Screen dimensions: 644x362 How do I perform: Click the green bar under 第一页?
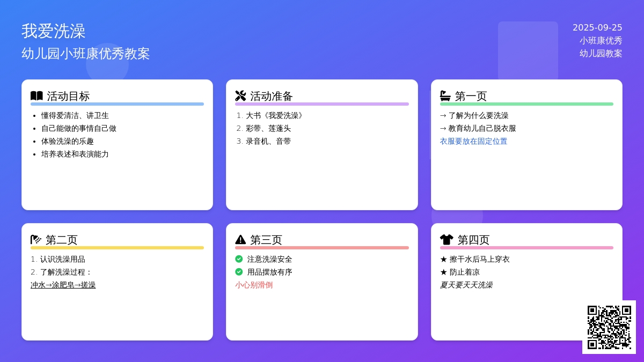(x=526, y=104)
